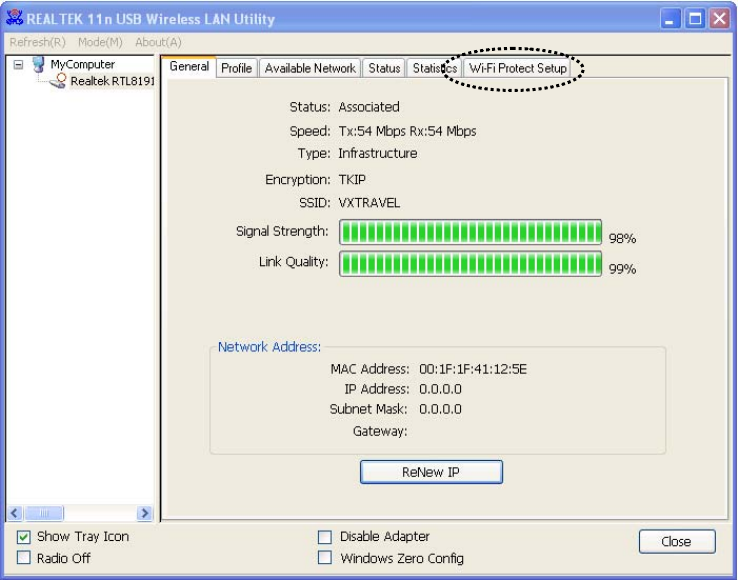
Task: Click the Signal Strength progress bar
Action: click(470, 232)
